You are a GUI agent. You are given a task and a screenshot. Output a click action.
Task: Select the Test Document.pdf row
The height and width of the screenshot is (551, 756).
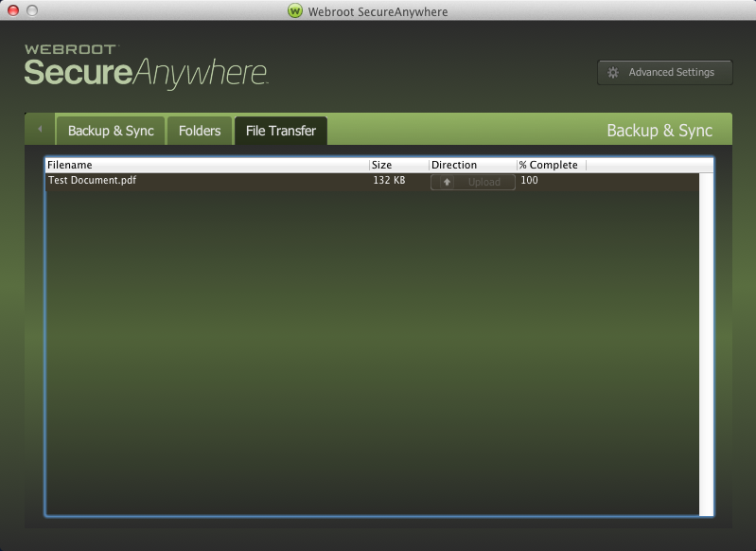pyautogui.click(x=372, y=182)
